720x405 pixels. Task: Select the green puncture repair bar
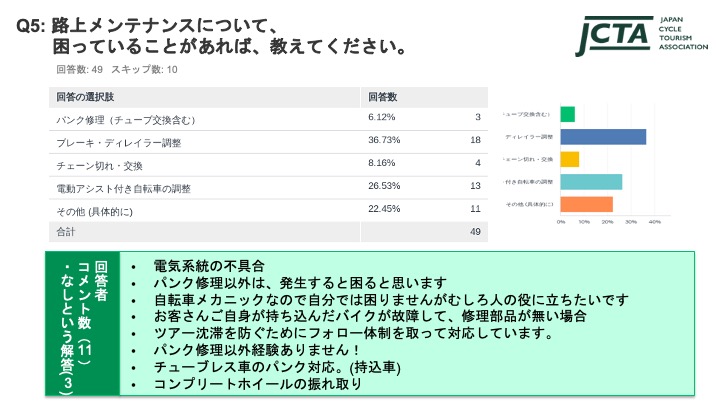568,114
